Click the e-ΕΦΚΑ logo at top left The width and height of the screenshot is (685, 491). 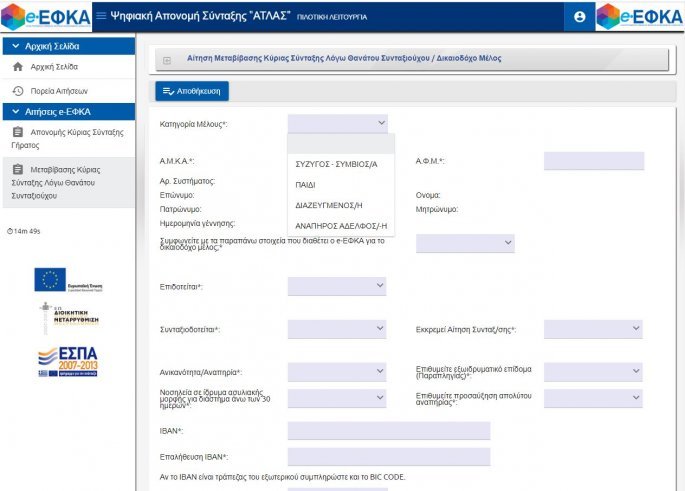tap(46, 17)
